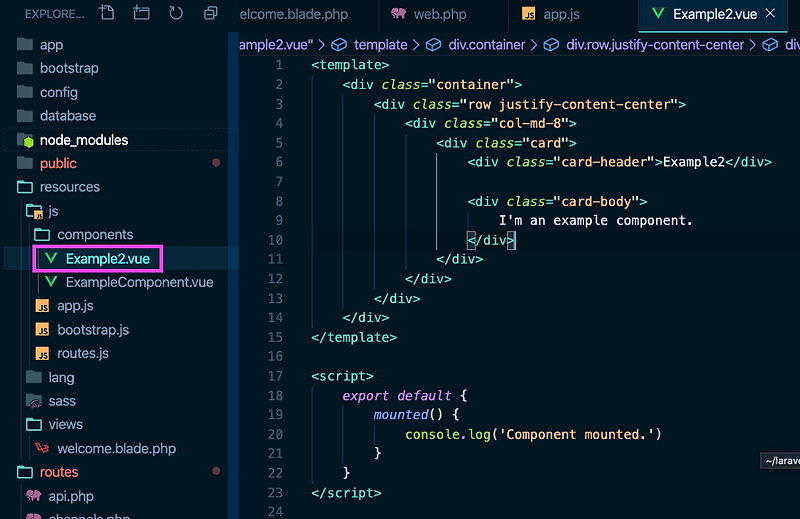
Task: Click the JS icon beside bootstrap.js
Action: tap(42, 330)
